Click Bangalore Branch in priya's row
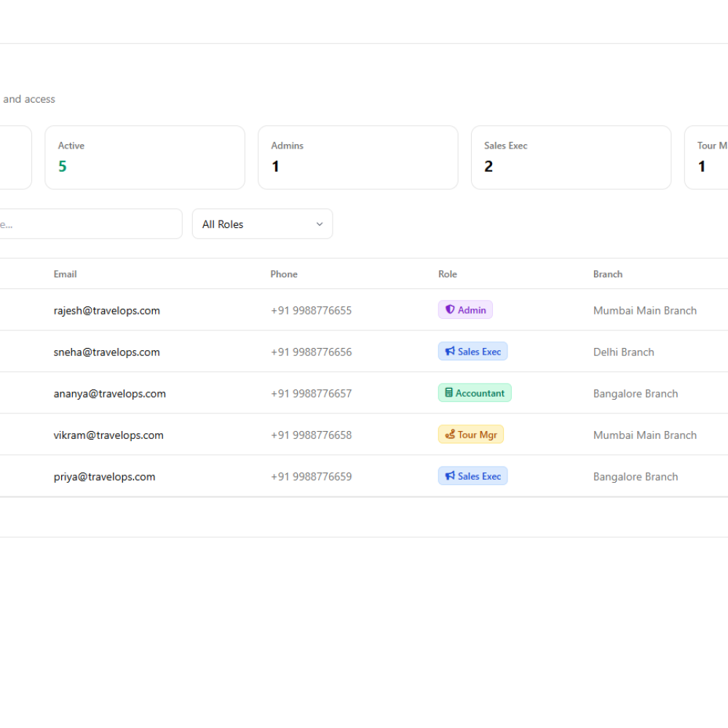Screen dimensions: 728x728 (x=636, y=477)
